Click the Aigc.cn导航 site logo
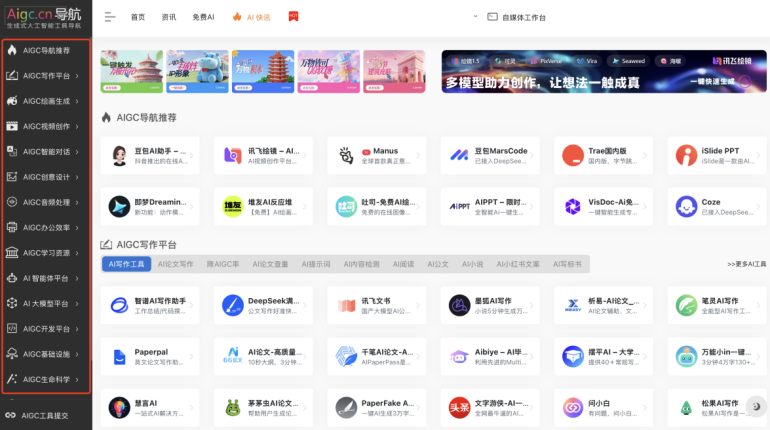This screenshot has width=770, height=430. (44, 17)
